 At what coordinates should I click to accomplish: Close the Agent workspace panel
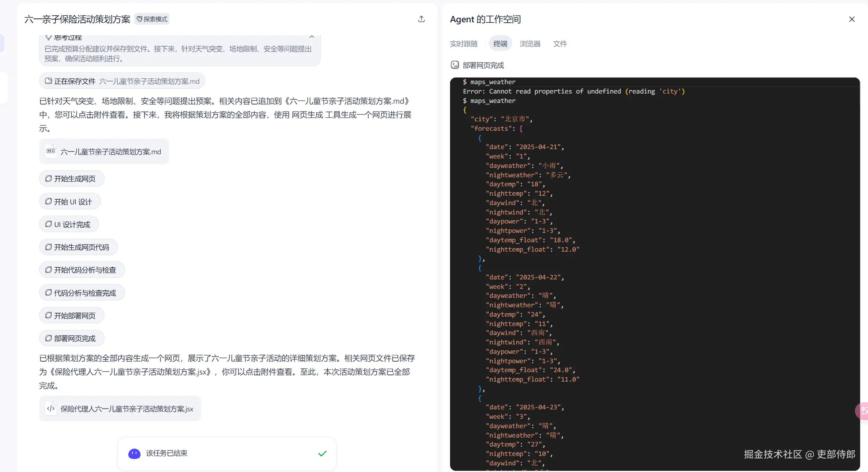coord(852,19)
